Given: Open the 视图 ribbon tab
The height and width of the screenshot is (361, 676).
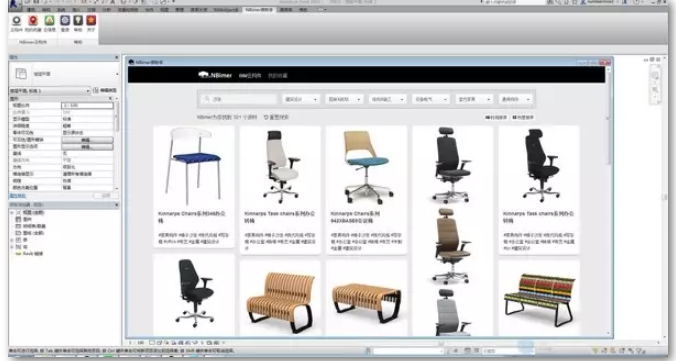Looking at the screenshot, I should pyautogui.click(x=164, y=9).
